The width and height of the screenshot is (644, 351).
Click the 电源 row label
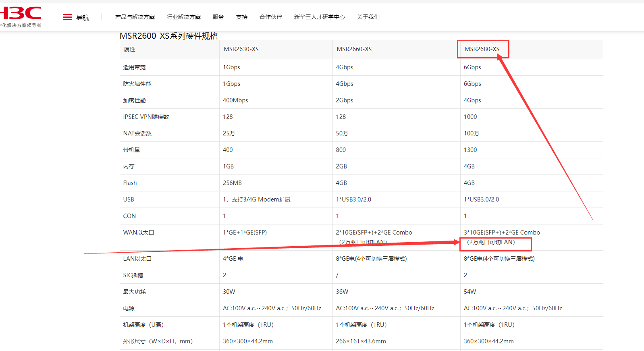click(x=129, y=308)
